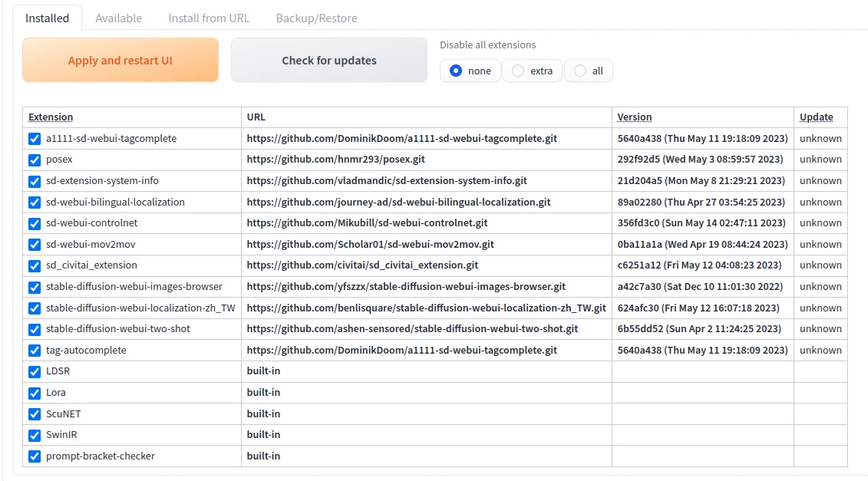The image size is (868, 481).
Task: Click Apply and restart UI button
Action: [x=120, y=60]
